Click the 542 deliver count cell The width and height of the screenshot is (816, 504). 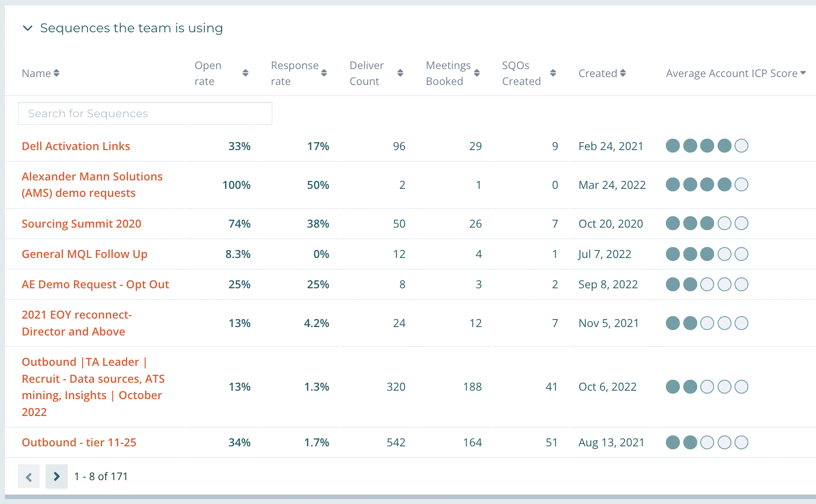tap(396, 442)
